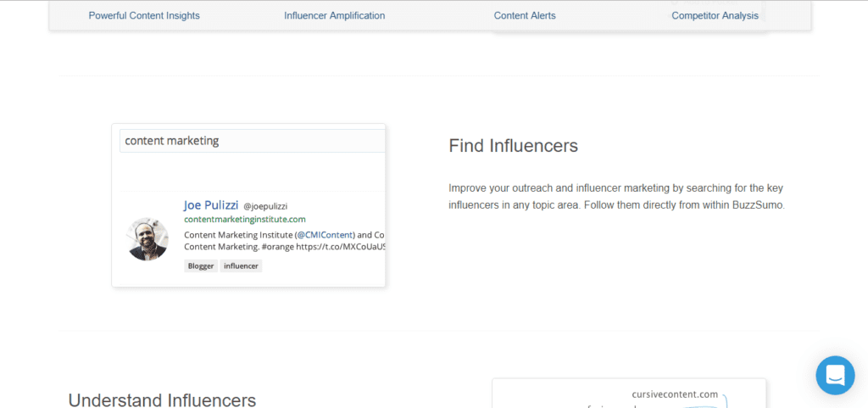Viewport: 868px width, 408px height.
Task: Click the 'Improve your outreach' paragraph
Action: pos(617,197)
